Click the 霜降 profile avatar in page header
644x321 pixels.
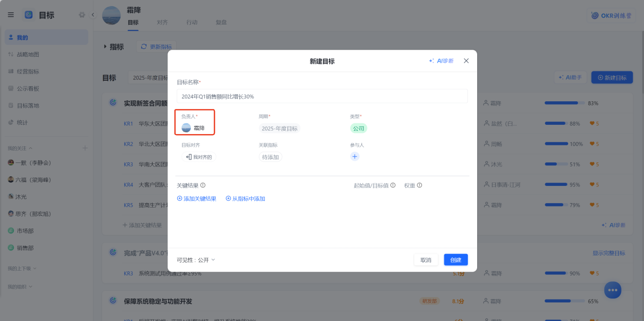coord(111,15)
